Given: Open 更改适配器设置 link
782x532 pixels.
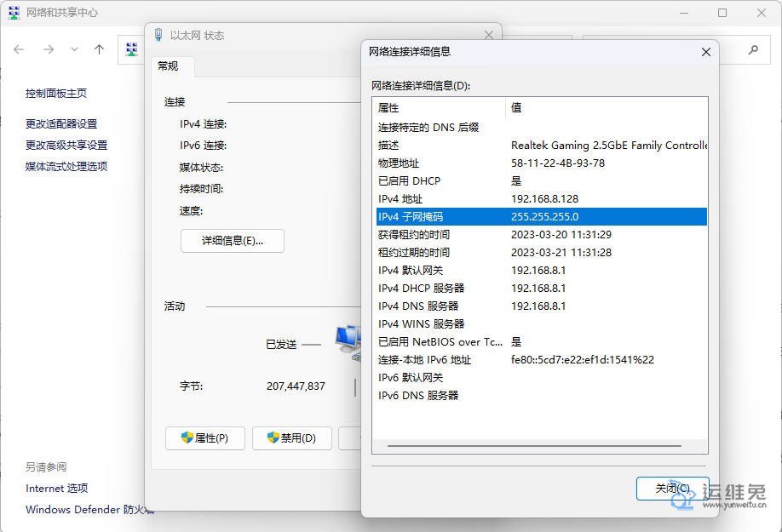Looking at the screenshot, I should coord(61,123).
